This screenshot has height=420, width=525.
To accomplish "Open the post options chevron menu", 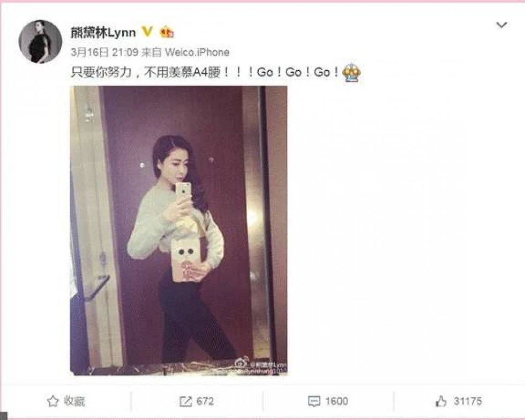I will click(501, 25).
